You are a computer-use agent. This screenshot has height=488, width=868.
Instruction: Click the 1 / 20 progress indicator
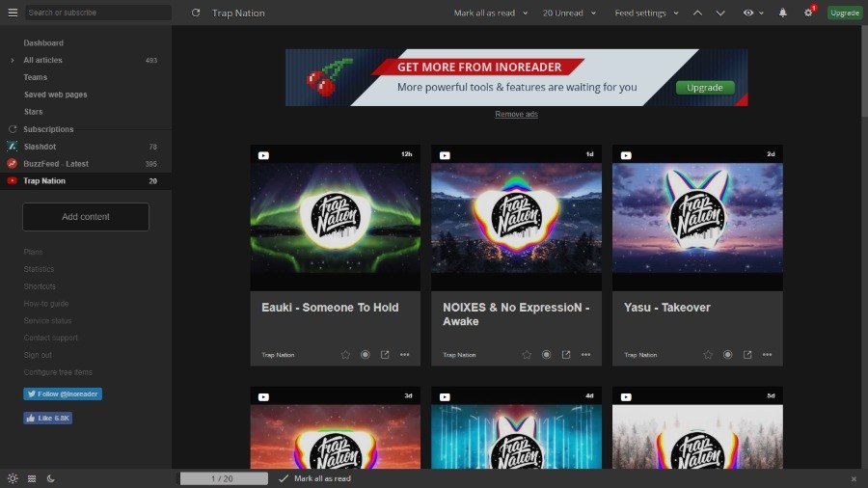pos(223,478)
